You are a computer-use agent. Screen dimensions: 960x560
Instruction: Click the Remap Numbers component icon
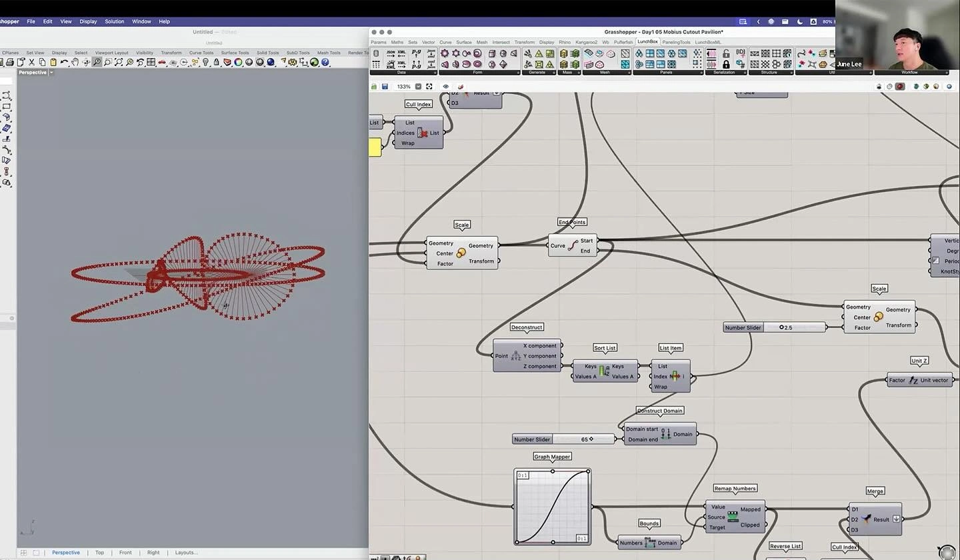point(733,517)
